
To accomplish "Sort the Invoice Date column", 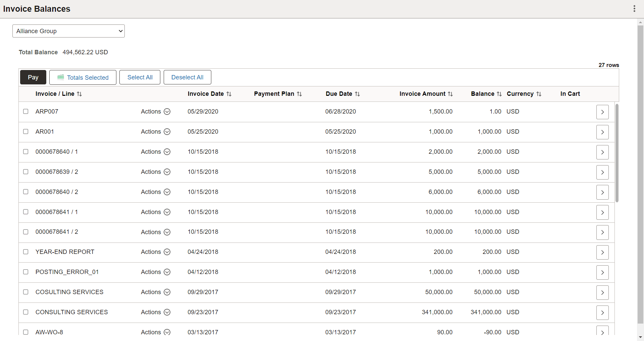I will point(229,94).
